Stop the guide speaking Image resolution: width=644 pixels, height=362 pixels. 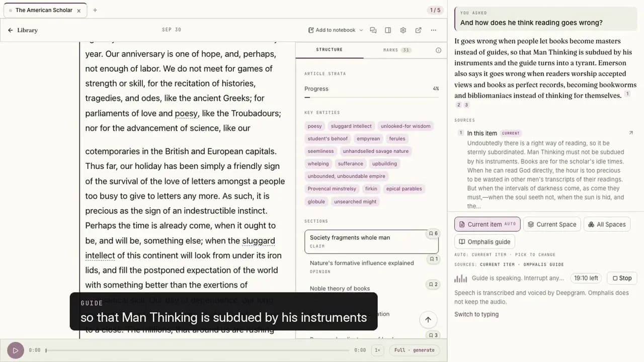(622, 278)
